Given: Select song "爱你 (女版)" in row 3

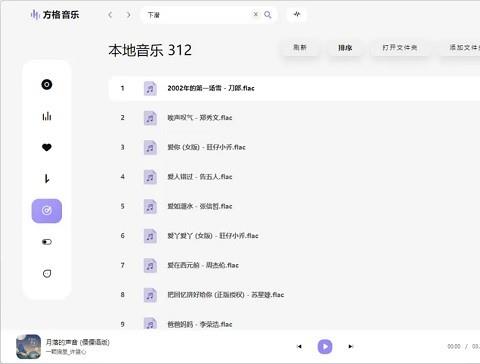Looking at the screenshot, I should [294, 147].
